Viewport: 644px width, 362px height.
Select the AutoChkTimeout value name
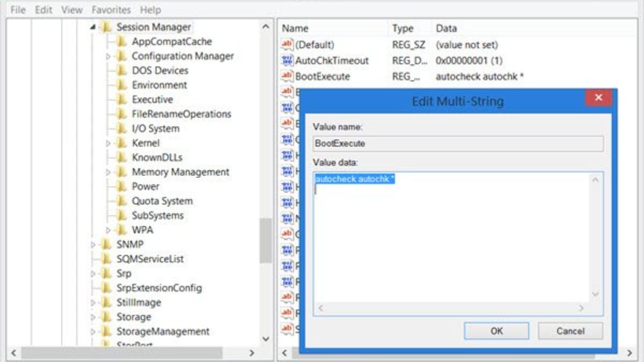[x=332, y=61]
